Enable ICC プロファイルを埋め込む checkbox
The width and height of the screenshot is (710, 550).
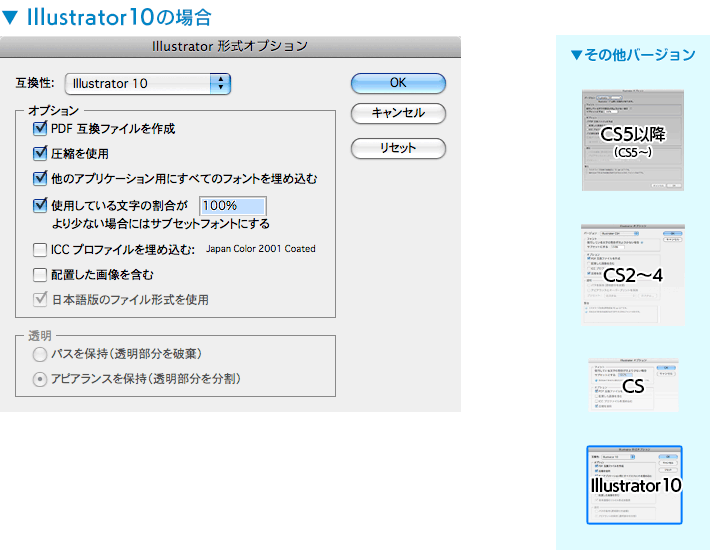coord(40,249)
